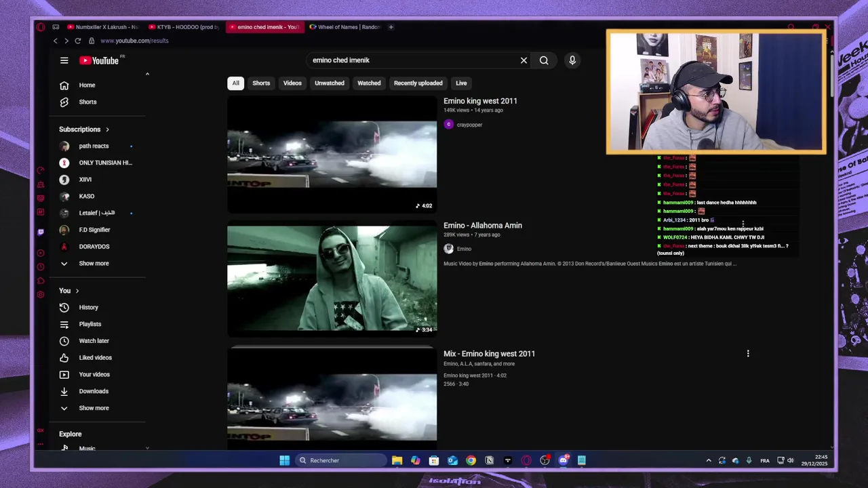The height and width of the screenshot is (488, 868).
Task: Filter results by Recently uploaded chip
Action: (418, 83)
